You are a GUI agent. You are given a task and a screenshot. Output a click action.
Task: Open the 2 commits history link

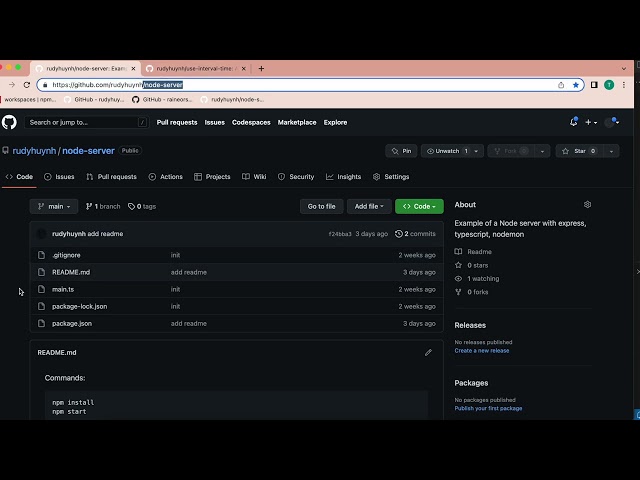[415, 234]
